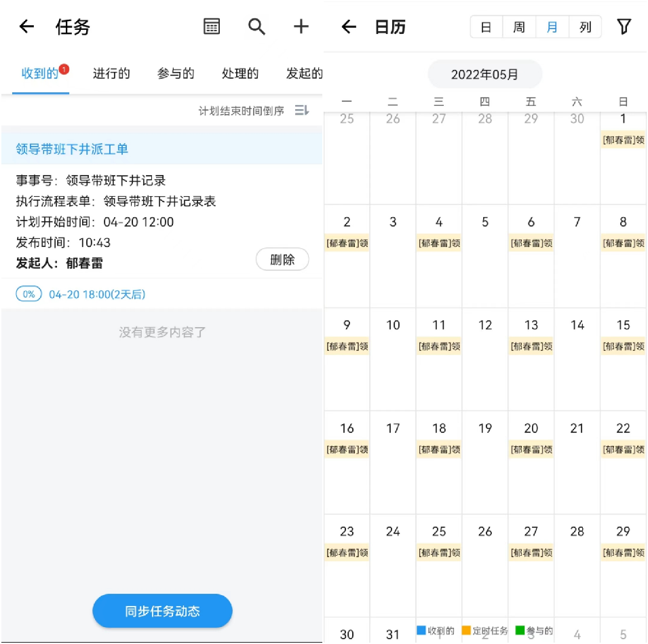648x644 pixels.
Task: Tap green 参与的 legend swatch
Action: click(x=520, y=630)
